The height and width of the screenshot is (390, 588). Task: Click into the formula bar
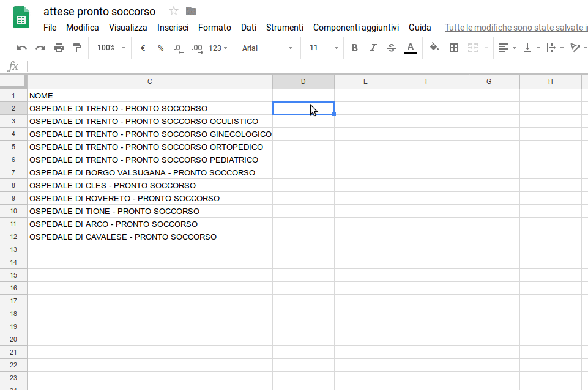coord(308,66)
